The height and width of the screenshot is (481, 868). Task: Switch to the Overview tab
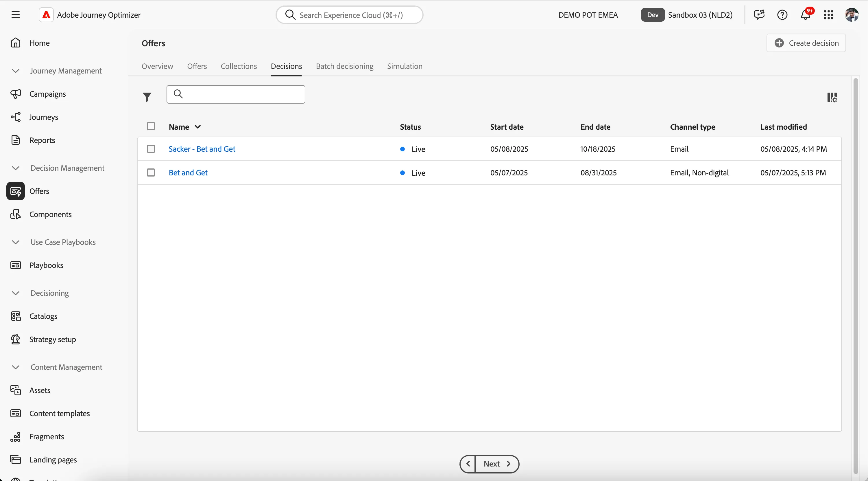(157, 66)
